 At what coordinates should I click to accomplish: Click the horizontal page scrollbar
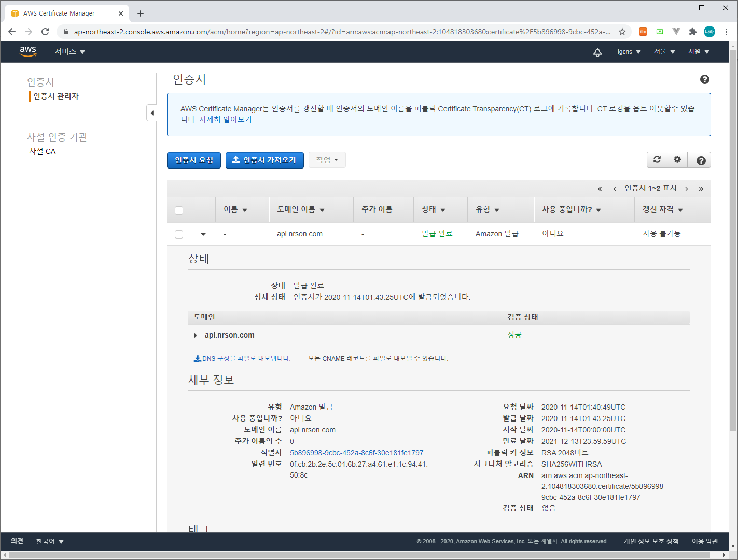click(359, 555)
